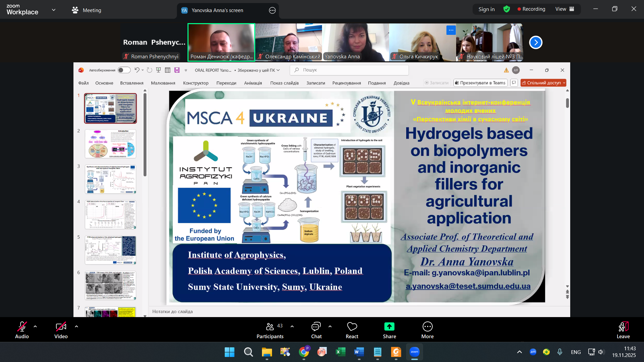
Task: Expand the Audio options caret
Action: click(35, 326)
